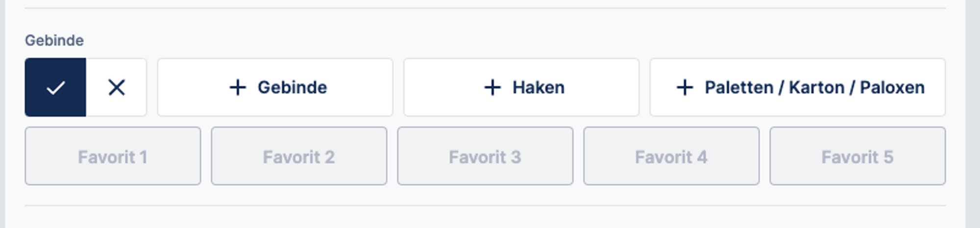Click the Gebinde section label
This screenshot has width=980, height=228.
pos(54,40)
